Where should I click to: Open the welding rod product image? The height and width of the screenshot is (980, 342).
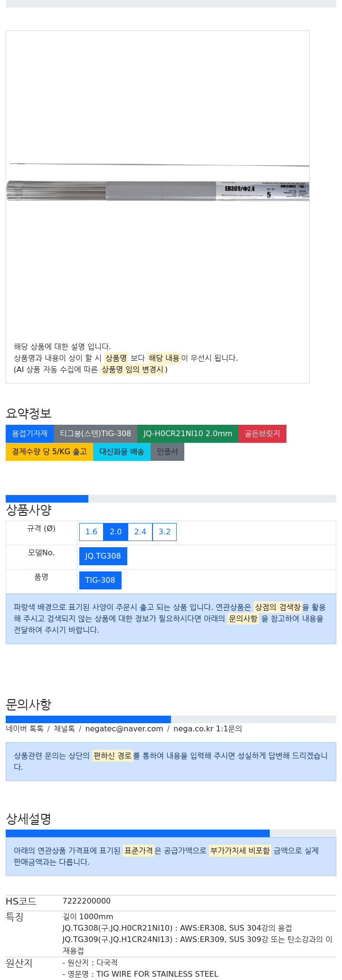pos(158,183)
